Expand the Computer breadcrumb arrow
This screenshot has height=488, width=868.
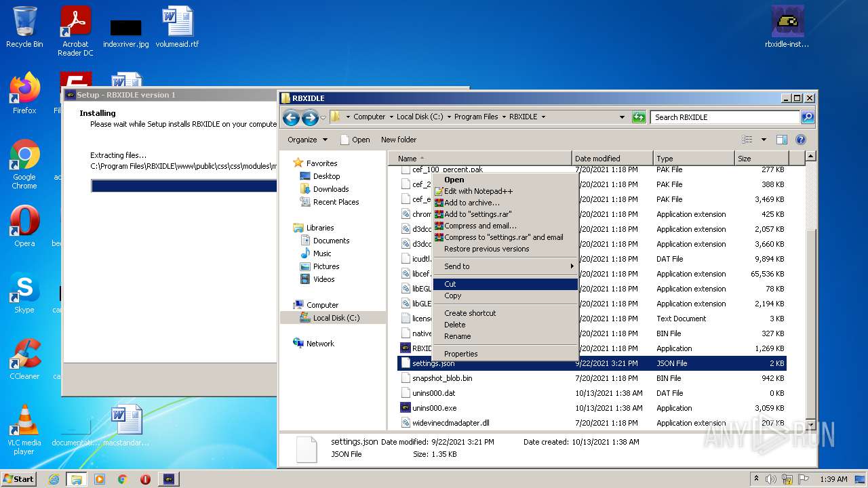(x=391, y=117)
